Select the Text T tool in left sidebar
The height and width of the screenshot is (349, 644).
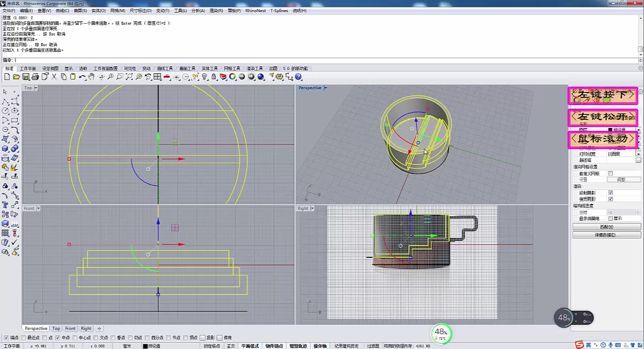(5, 205)
